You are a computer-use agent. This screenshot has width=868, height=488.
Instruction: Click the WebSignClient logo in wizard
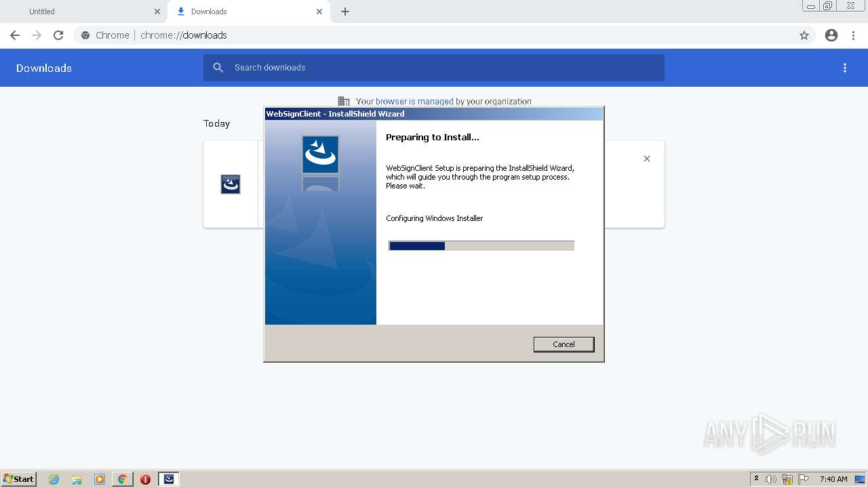[320, 154]
